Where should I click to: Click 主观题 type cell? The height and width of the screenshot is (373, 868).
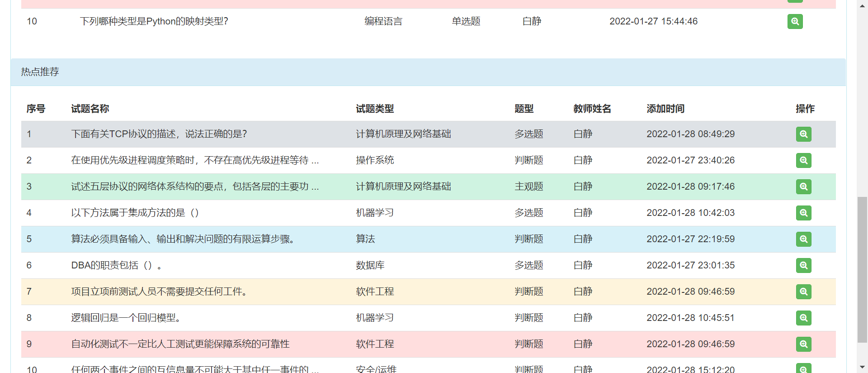tap(529, 186)
